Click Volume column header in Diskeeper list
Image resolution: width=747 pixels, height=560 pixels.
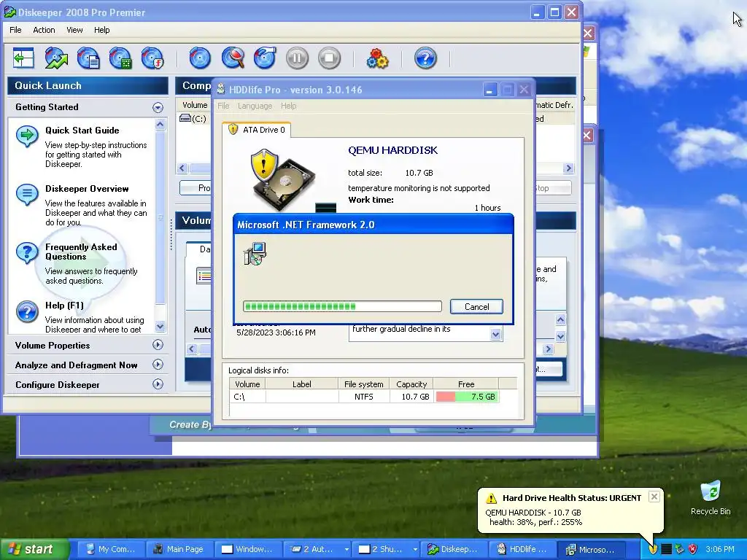(x=193, y=105)
